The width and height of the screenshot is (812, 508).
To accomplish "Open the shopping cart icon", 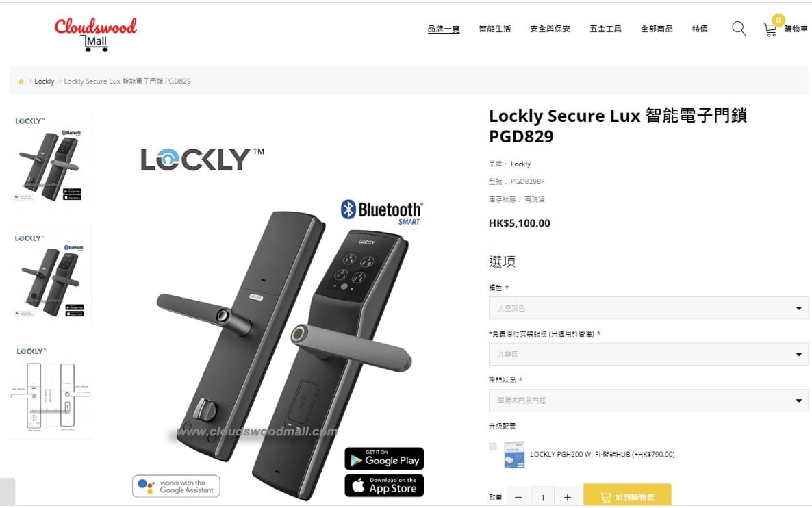I will pyautogui.click(x=770, y=29).
